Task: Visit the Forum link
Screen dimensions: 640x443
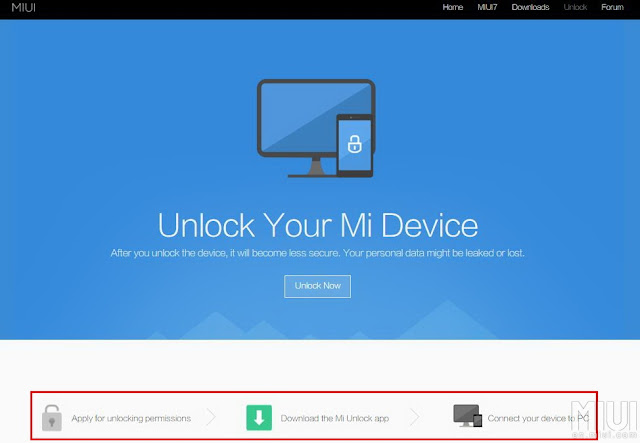Action: coord(612,7)
